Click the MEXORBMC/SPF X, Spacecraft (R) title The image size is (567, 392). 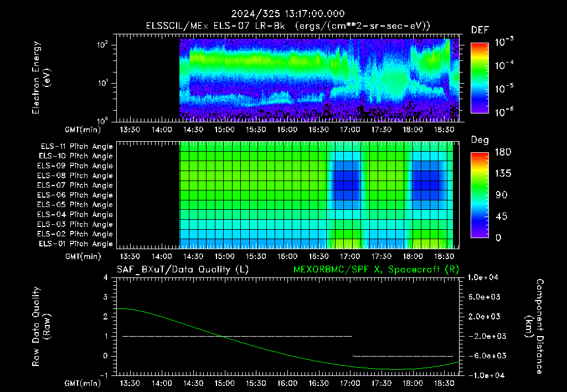point(376,270)
